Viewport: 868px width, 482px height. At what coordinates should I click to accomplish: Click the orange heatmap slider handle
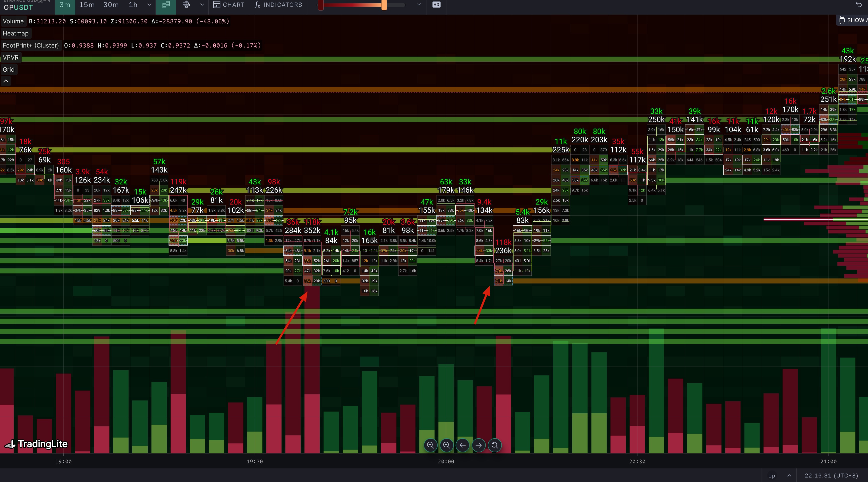point(384,5)
